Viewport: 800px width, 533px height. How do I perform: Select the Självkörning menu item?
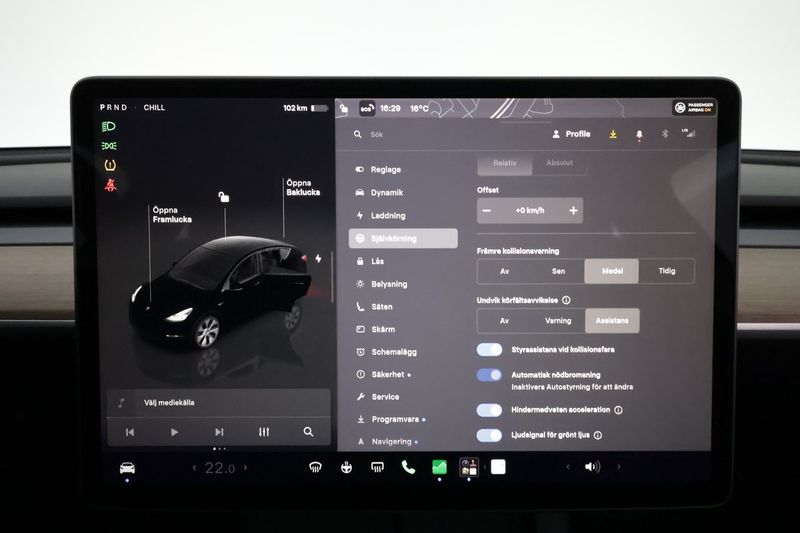pos(403,238)
